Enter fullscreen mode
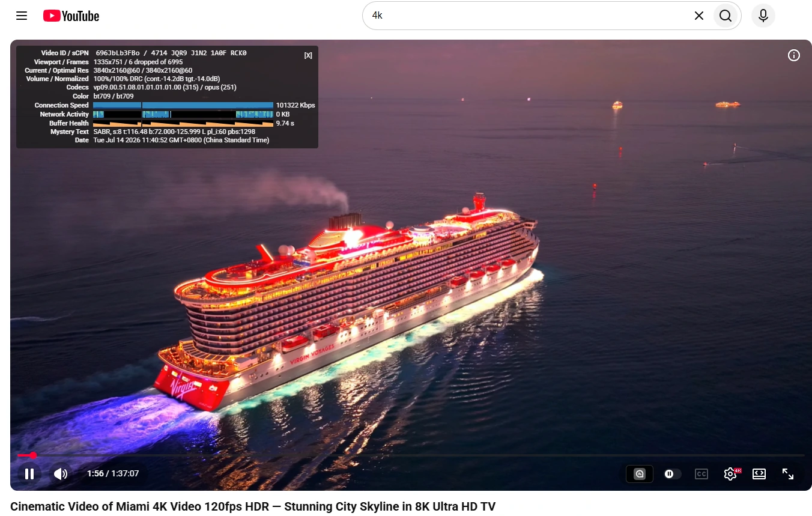The width and height of the screenshot is (812, 516). click(x=788, y=474)
